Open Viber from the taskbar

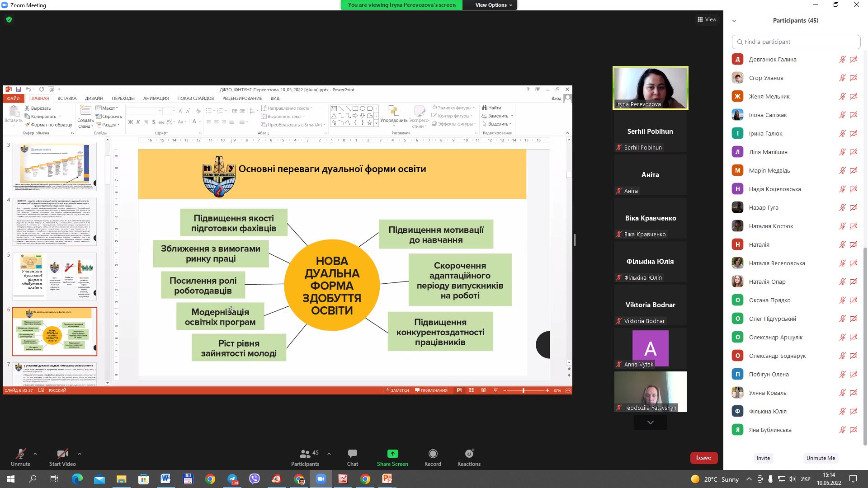click(x=255, y=479)
